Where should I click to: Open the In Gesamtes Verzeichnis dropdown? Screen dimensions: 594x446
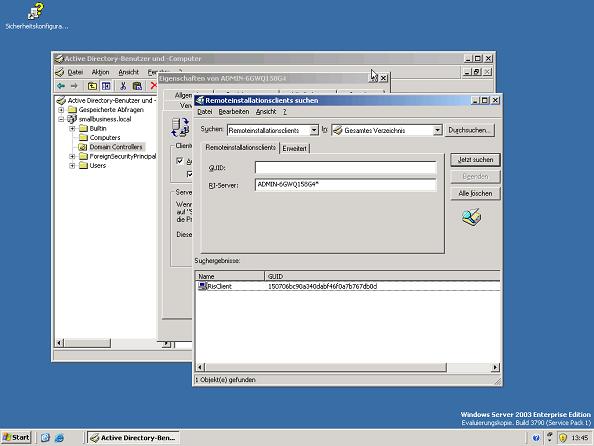pyautogui.click(x=437, y=130)
